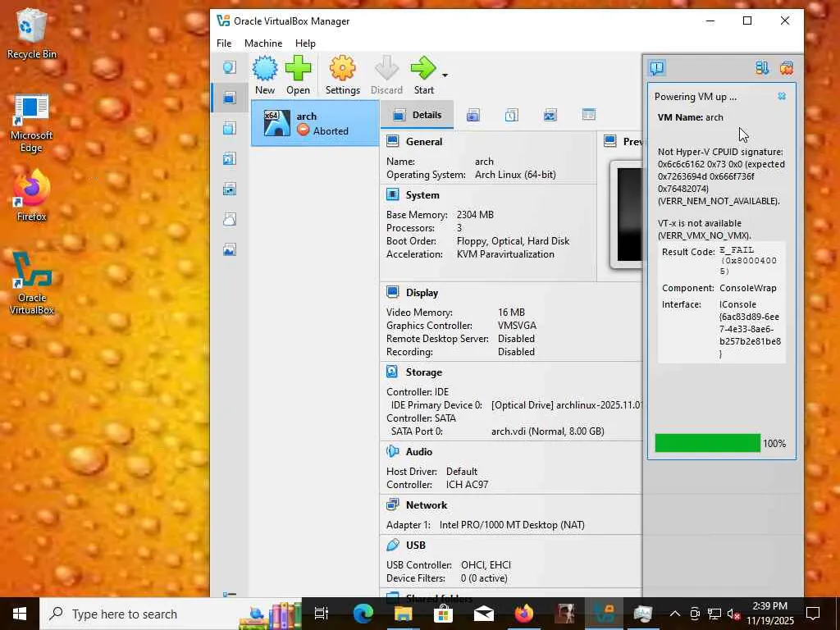This screenshot has height=630, width=840.
Task: Click the Graphics Controller value VMSVGA
Action: (517, 325)
